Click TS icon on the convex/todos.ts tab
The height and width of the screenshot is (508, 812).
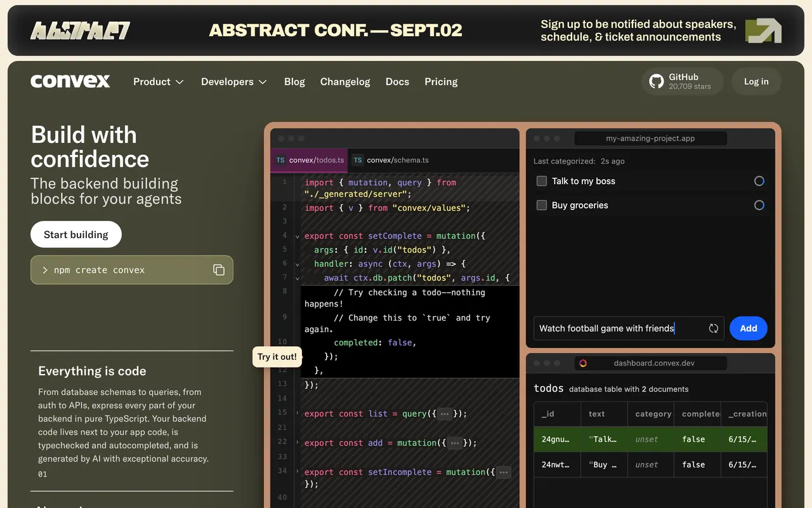point(280,161)
